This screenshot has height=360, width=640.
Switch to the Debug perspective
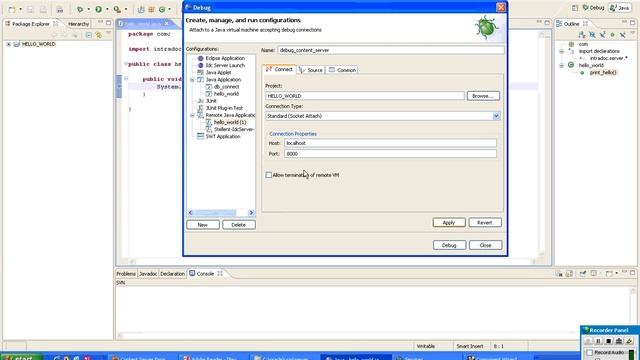(593, 8)
